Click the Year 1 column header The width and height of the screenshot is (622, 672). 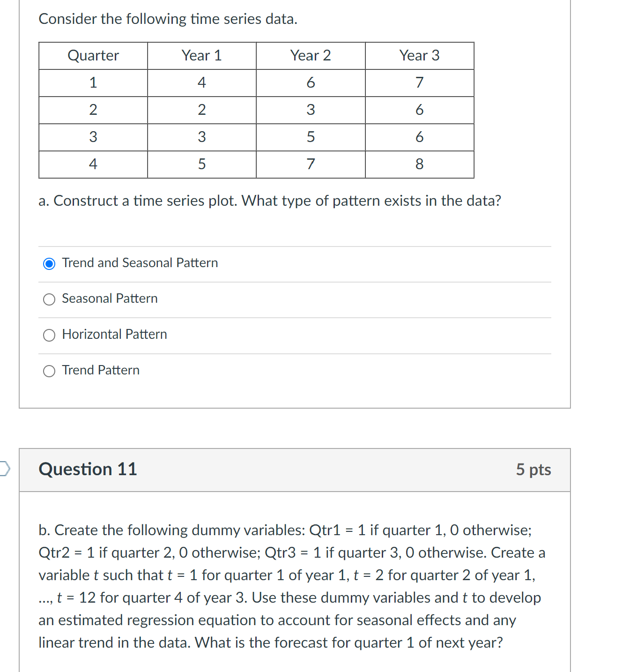tap(202, 55)
